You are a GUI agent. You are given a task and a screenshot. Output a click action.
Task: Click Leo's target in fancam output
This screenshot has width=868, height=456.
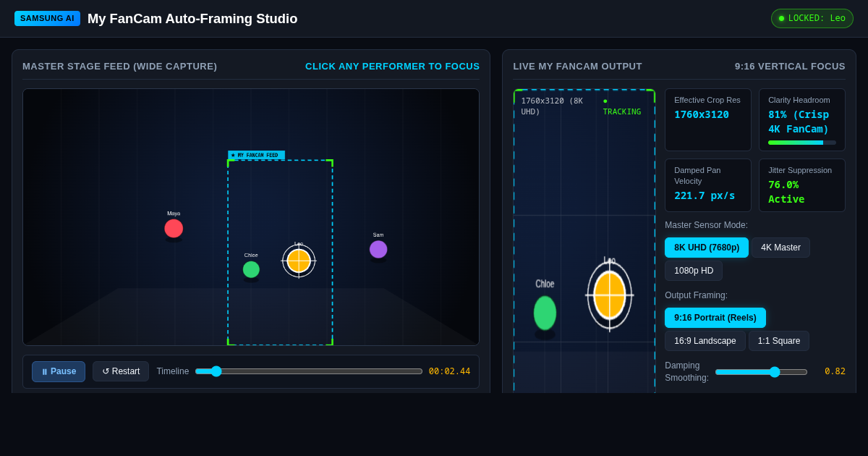click(x=610, y=295)
